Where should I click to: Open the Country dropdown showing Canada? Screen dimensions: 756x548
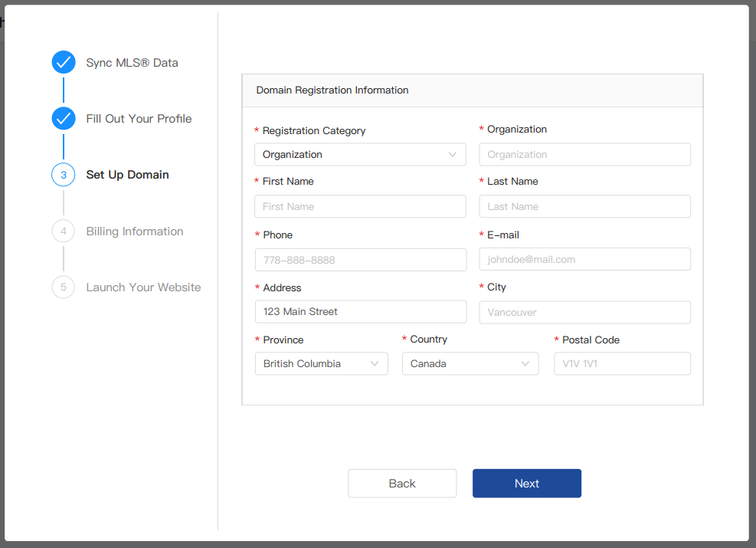(x=470, y=363)
